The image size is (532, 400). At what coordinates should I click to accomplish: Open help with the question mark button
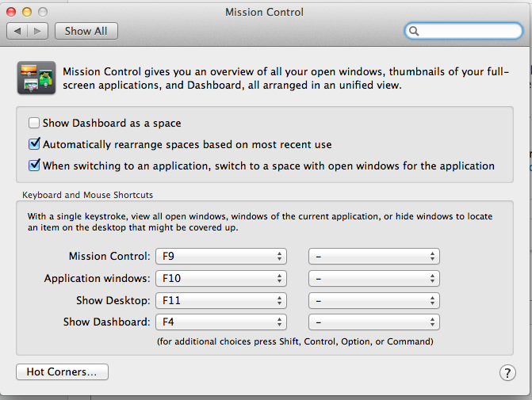507,373
